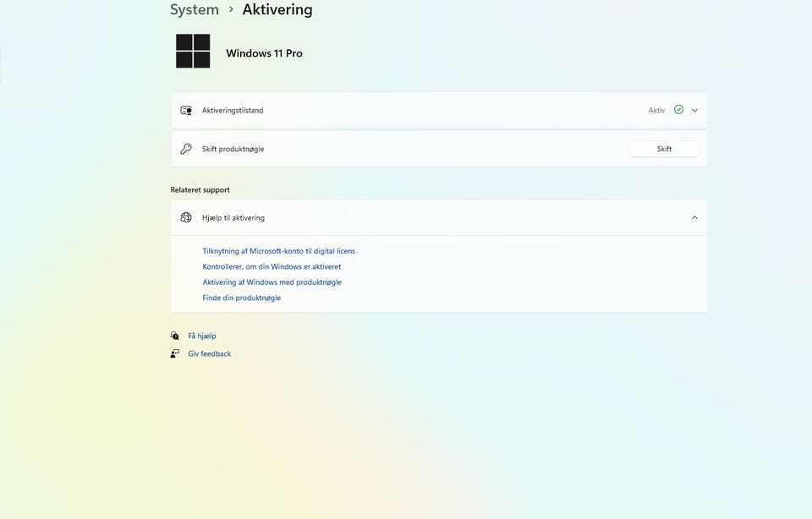Open Kontrollerer, om din Windows er aktiveret
The image size is (812, 519).
point(272,266)
